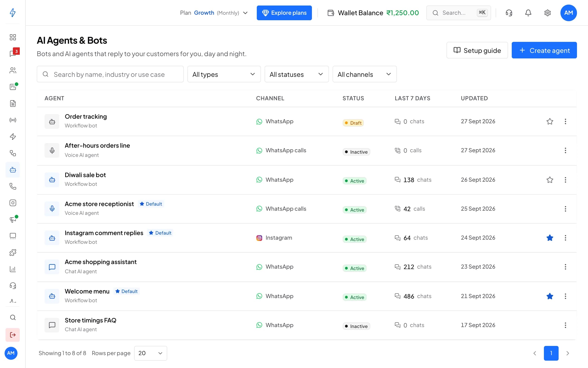Open the After-hours orders line agent

coord(97,146)
